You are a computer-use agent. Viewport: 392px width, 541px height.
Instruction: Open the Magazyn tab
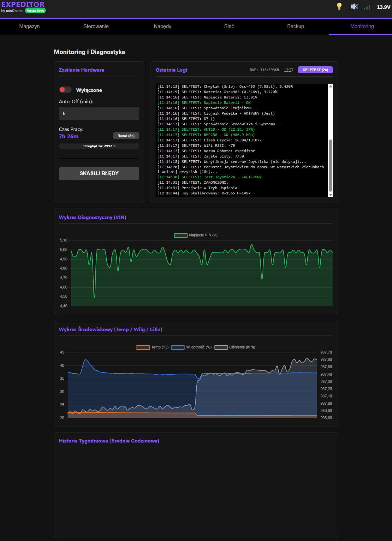29,27
